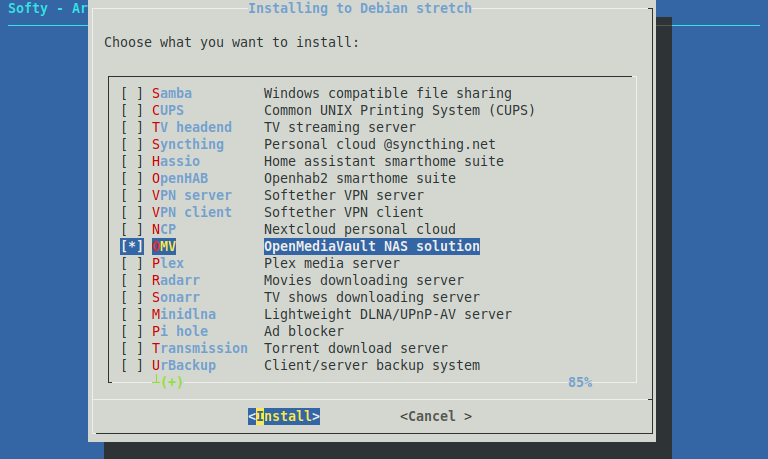Enable the Minidlna checkbox
768x459 pixels.
[x=132, y=314]
